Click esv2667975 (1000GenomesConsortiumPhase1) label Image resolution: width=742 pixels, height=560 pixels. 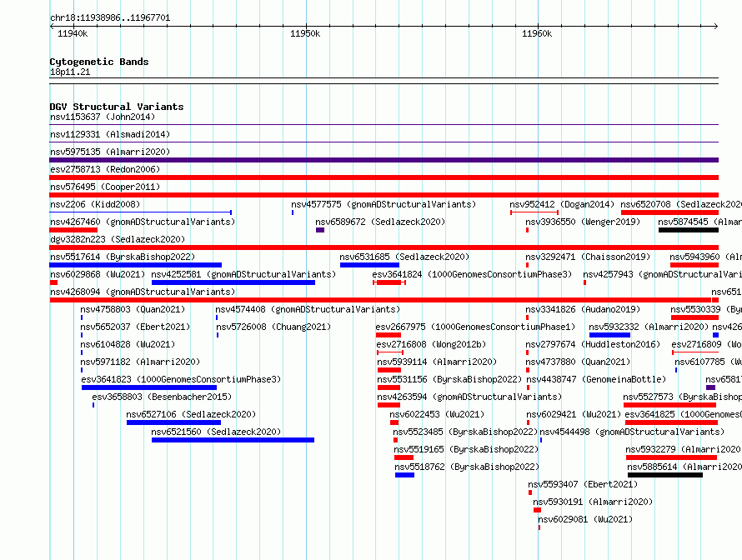pyautogui.click(x=475, y=327)
